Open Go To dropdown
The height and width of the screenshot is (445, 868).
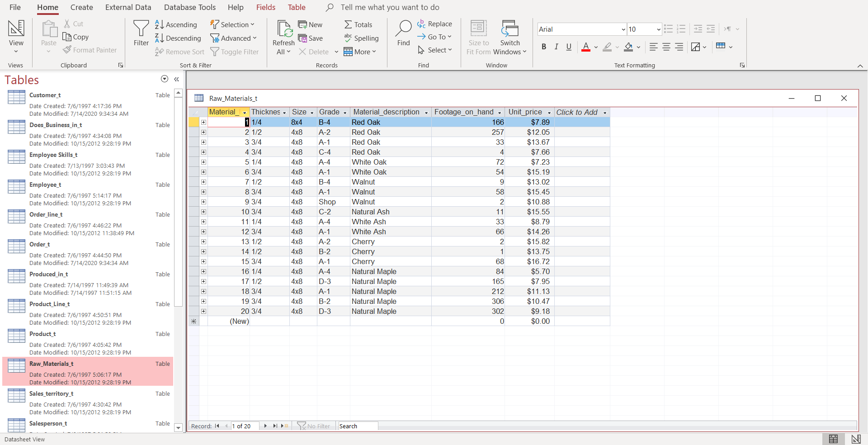tap(434, 37)
